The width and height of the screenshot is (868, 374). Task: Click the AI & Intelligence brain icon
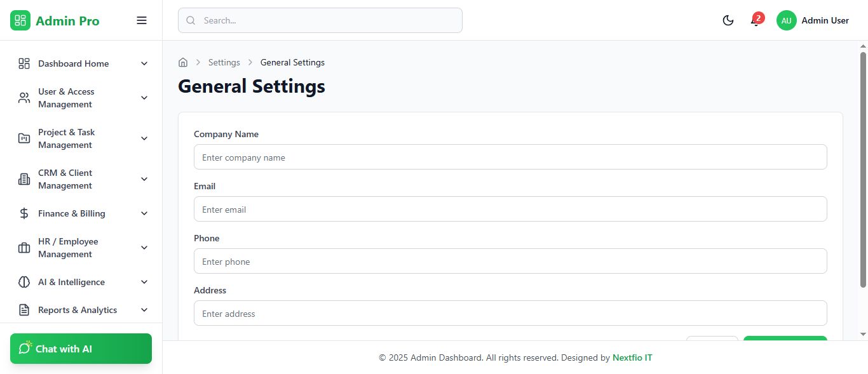24,282
